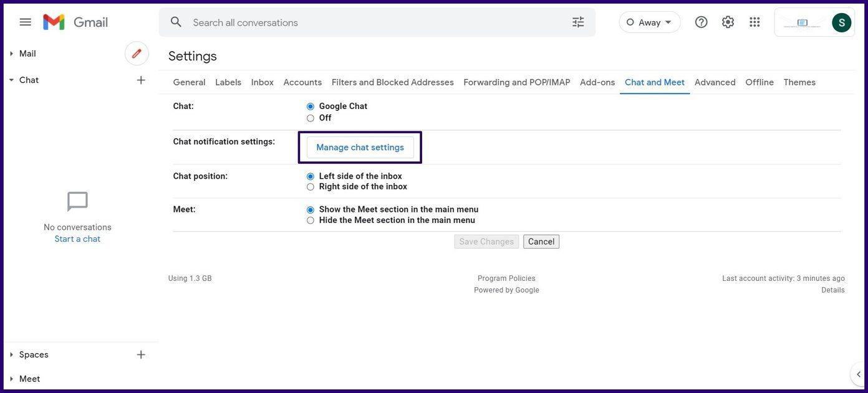Open the General settings tab

[189, 82]
